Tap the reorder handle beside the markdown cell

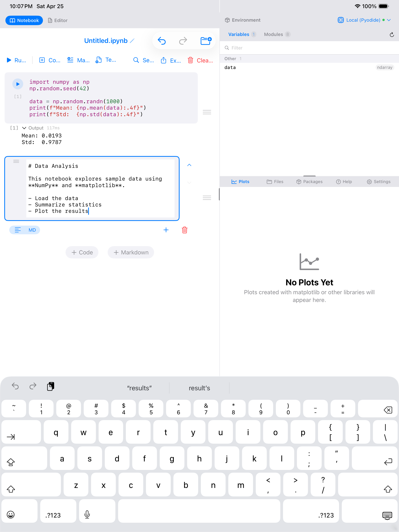pyautogui.click(x=207, y=198)
